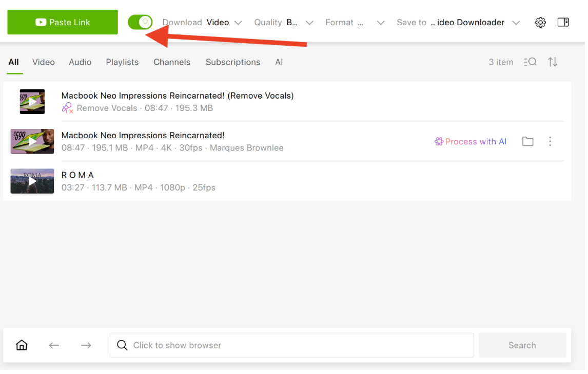Go to the Subscriptions tab
The height and width of the screenshot is (374, 588).
233,62
